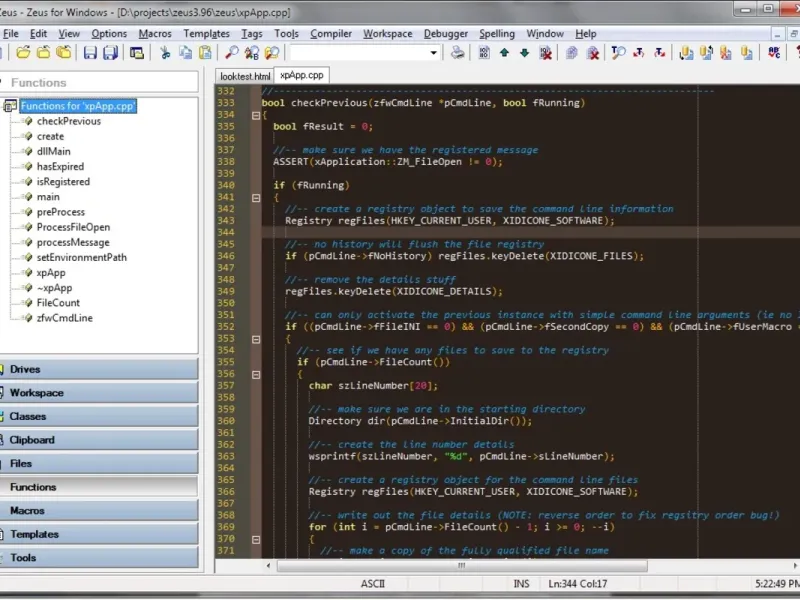Viewport: 800px width, 600px height.
Task: Open the Compiler menu
Action: pyautogui.click(x=330, y=33)
